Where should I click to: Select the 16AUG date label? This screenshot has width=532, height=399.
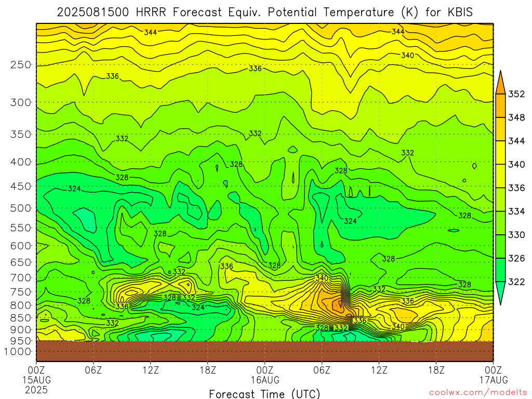point(265,380)
